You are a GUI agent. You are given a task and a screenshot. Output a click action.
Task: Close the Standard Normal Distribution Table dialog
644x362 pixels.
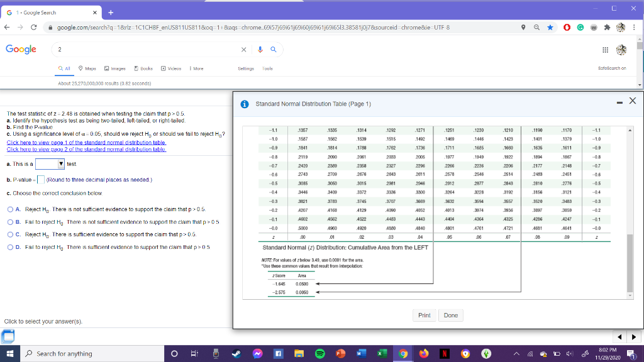coord(633,101)
